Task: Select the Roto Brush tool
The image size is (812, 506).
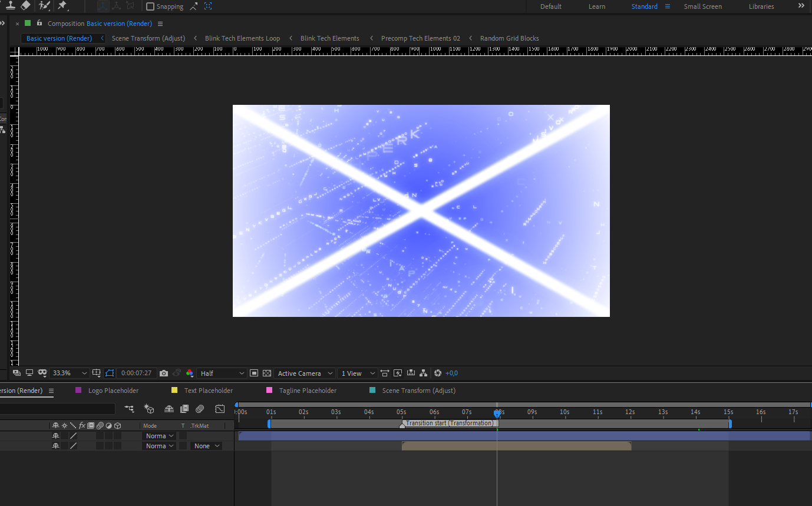Action: [44, 5]
